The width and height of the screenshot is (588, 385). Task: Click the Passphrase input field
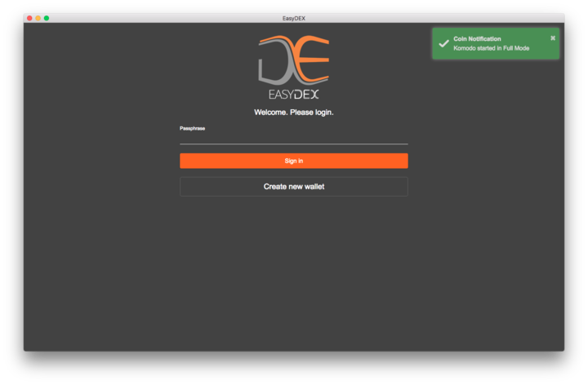[294, 138]
